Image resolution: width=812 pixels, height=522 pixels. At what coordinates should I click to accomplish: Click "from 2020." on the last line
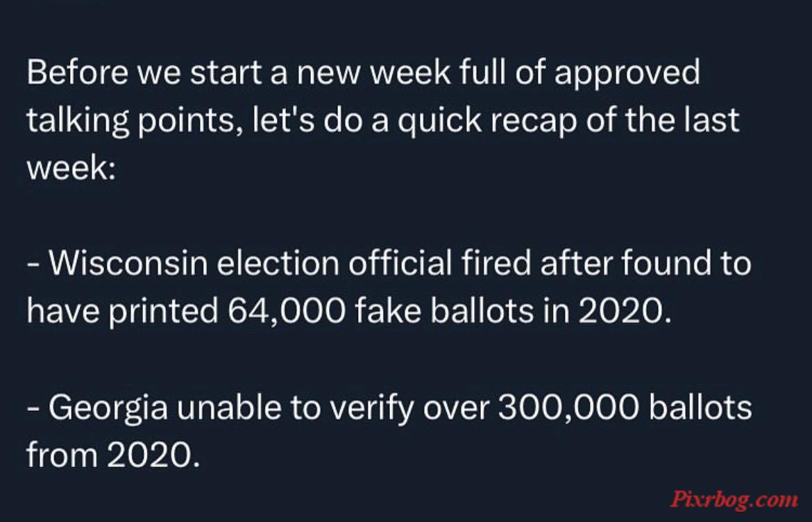(x=113, y=455)
